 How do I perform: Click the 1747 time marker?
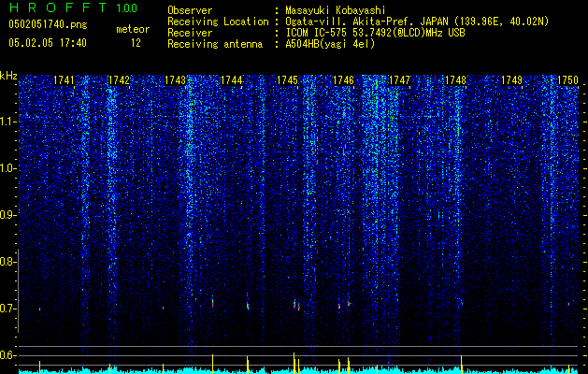(x=400, y=79)
